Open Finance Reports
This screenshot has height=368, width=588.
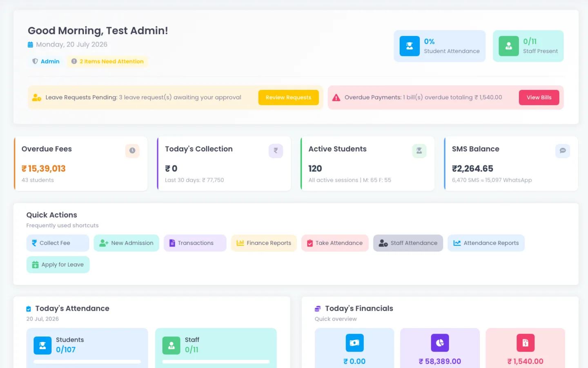tap(264, 243)
